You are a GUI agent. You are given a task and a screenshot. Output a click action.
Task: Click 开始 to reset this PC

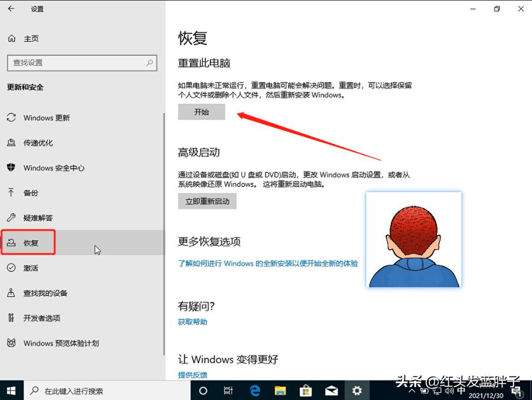click(201, 112)
